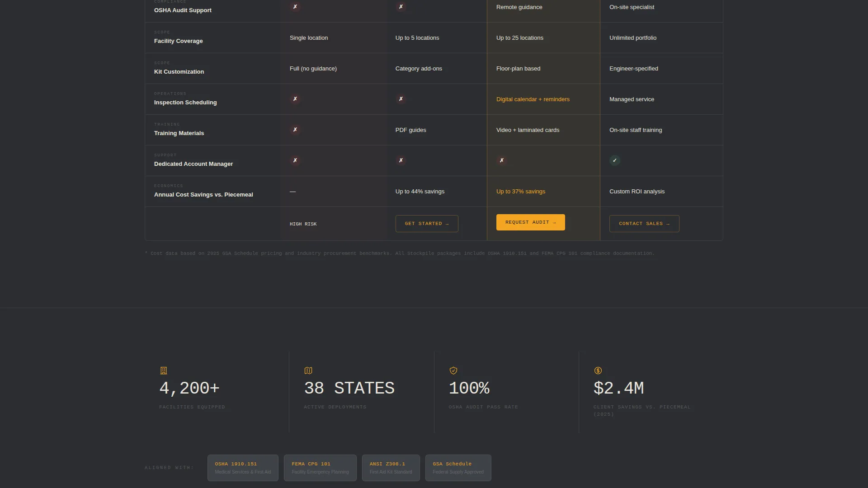Click 'Digital calendar + reminders' cell
Screen dimensions: 868x488
533,99
